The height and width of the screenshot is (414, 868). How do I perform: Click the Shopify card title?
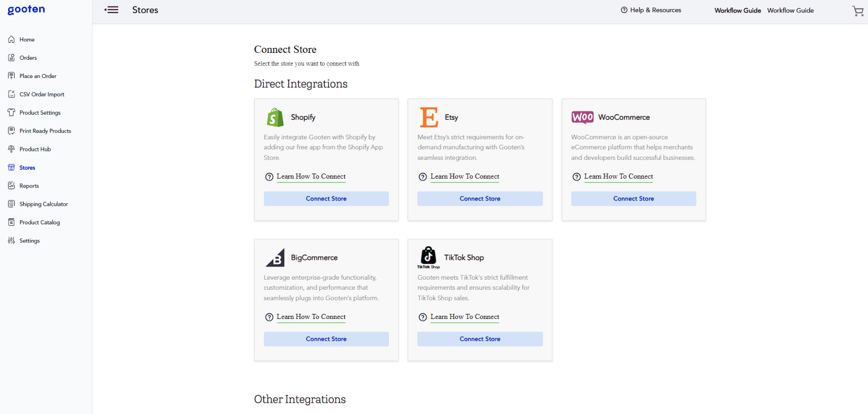(303, 117)
